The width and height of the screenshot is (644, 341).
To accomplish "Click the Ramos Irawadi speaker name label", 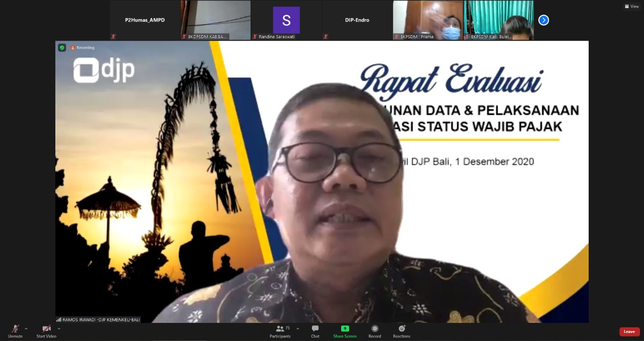I will (99, 319).
